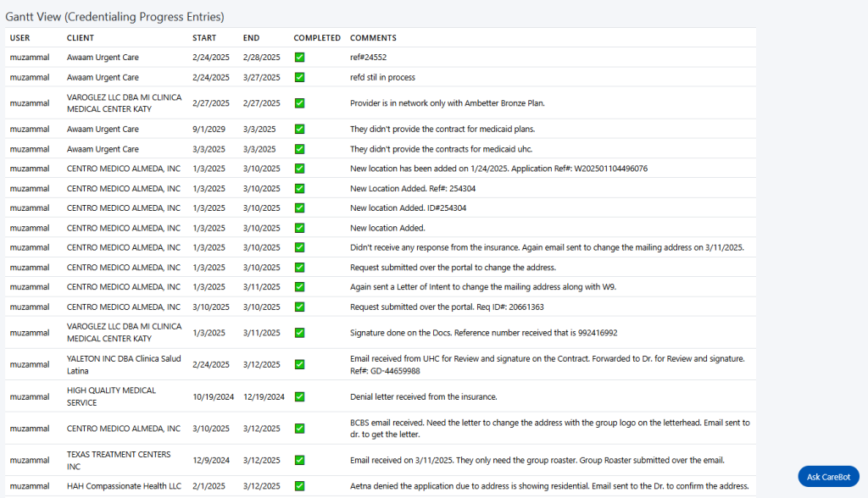Toggle checkbox for YALETON INC row
Image resolution: width=868 pixels, height=498 pixels.
point(299,364)
